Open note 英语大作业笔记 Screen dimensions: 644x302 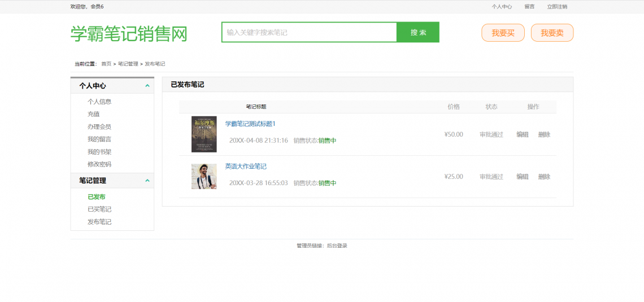pos(246,167)
